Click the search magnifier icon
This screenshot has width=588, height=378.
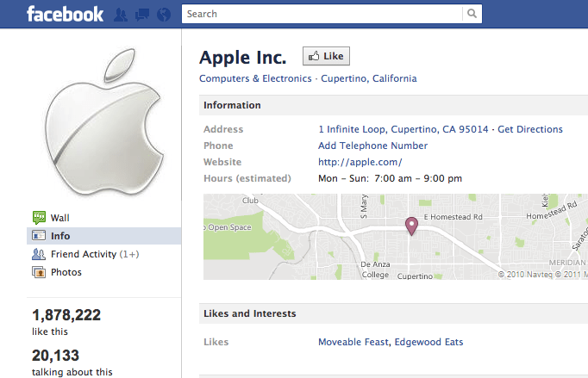tap(472, 14)
